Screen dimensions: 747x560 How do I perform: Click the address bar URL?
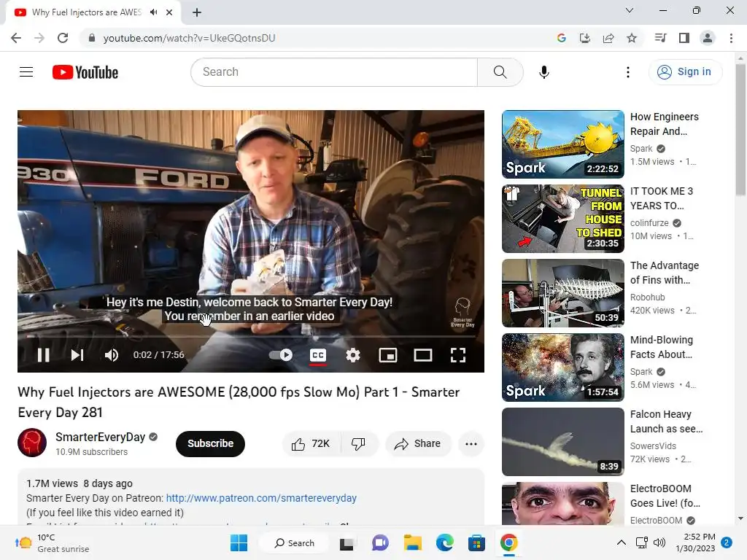pos(189,38)
